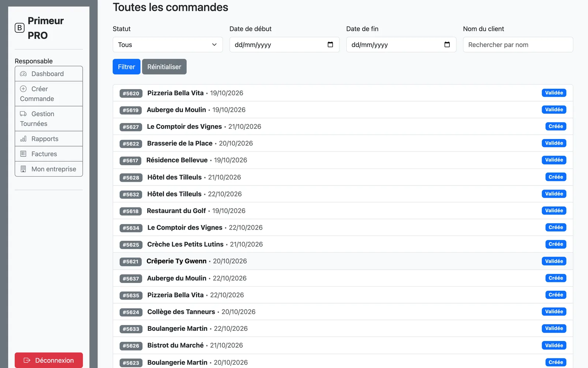Open the Statut dropdown set to Tous
Viewport: 588px width, 368px height.
[x=168, y=45]
